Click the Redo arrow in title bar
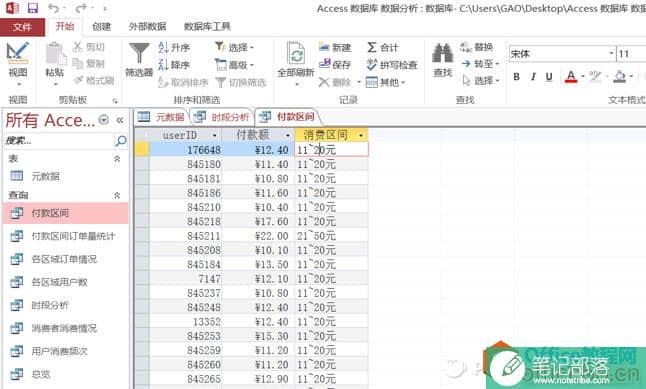The width and height of the screenshot is (646, 389). point(82,8)
